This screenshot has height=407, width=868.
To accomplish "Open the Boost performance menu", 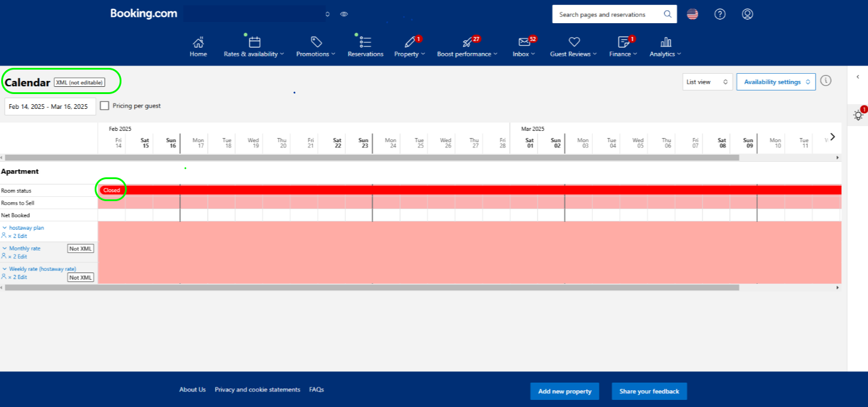I will 467,54.
